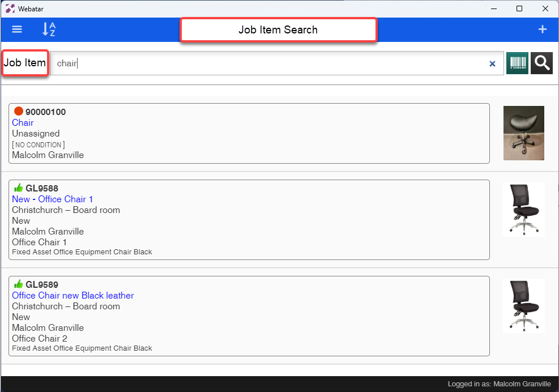Add a new job item with plus icon
Screen dimensions: 559x392
(542, 29)
